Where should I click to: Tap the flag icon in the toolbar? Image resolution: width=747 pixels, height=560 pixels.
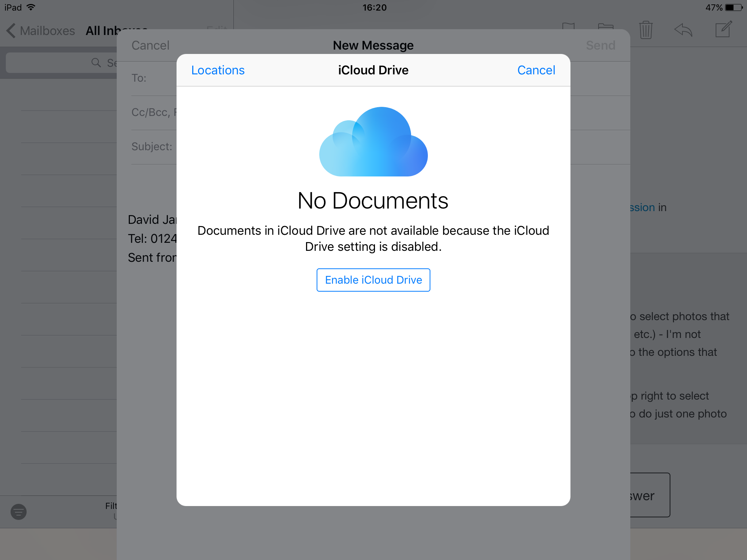pyautogui.click(x=568, y=26)
